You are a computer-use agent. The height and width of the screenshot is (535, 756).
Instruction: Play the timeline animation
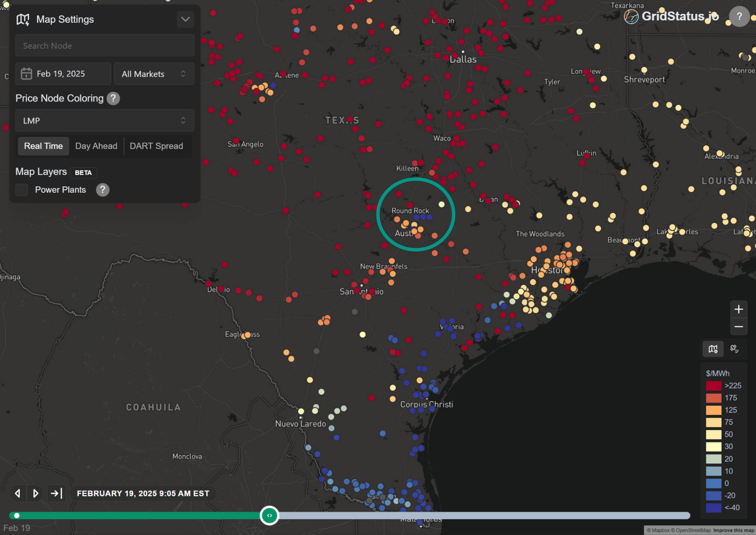(36, 493)
